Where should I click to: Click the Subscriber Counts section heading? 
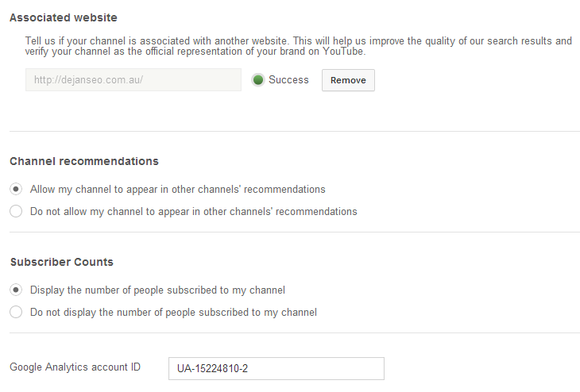tap(62, 262)
